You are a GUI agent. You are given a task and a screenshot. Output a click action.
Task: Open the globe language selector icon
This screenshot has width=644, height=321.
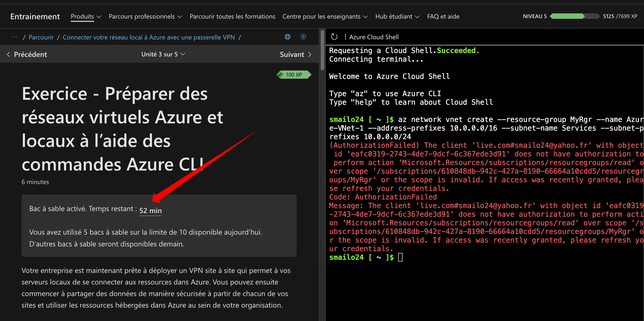pos(288,37)
